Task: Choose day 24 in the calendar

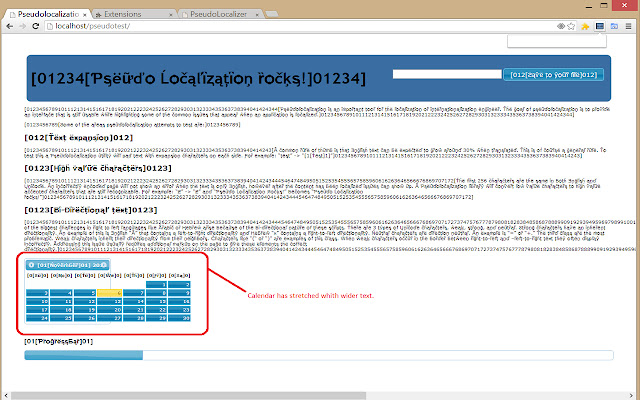Action: click(38, 318)
